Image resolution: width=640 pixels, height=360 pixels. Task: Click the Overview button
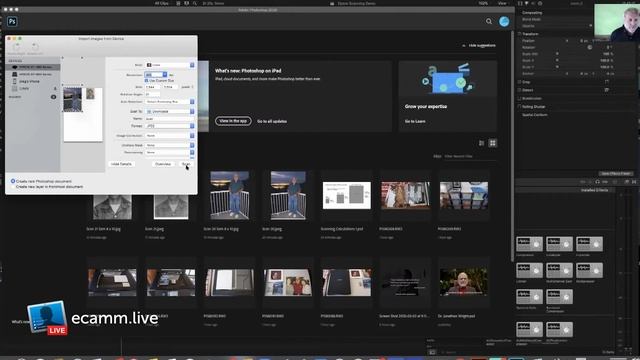point(163,164)
